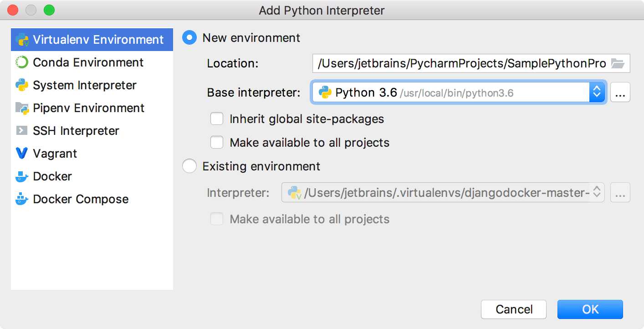644x329 pixels.
Task: Click the Docker whale icon
Action: (22, 176)
